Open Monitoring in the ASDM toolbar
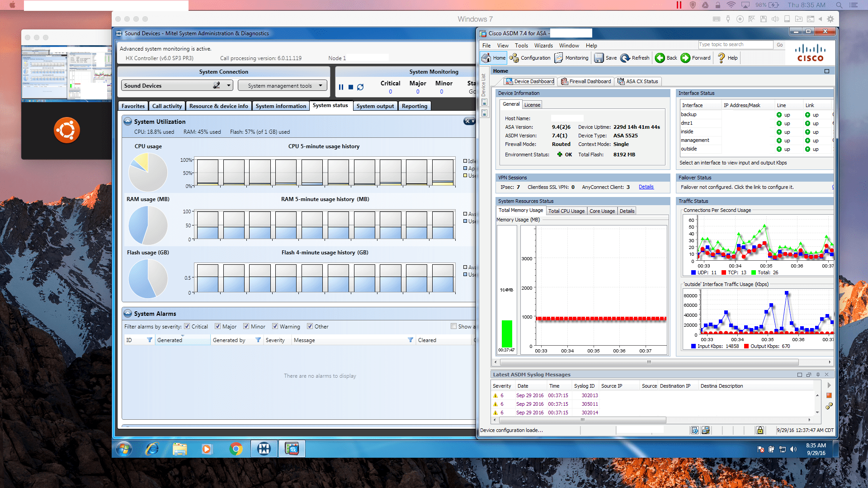The image size is (868, 488). [571, 58]
